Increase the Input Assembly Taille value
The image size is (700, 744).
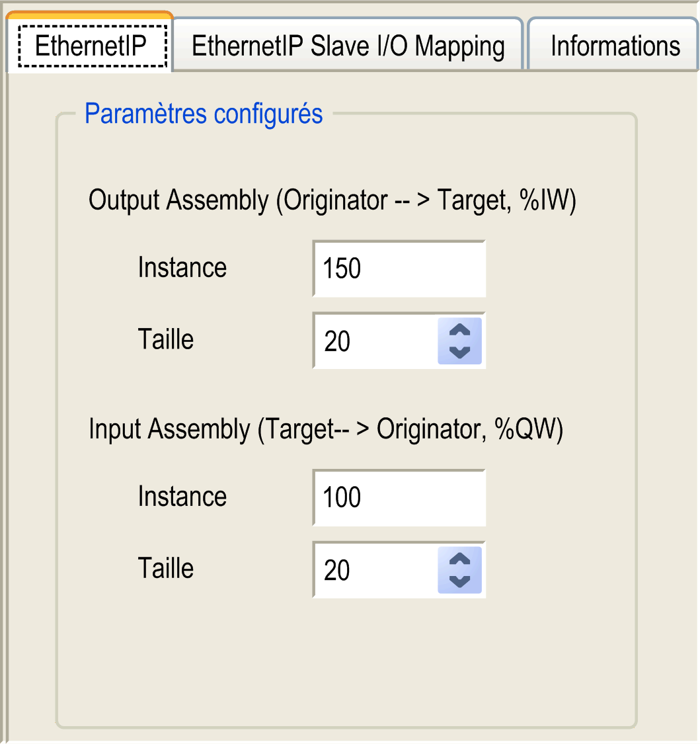459,558
